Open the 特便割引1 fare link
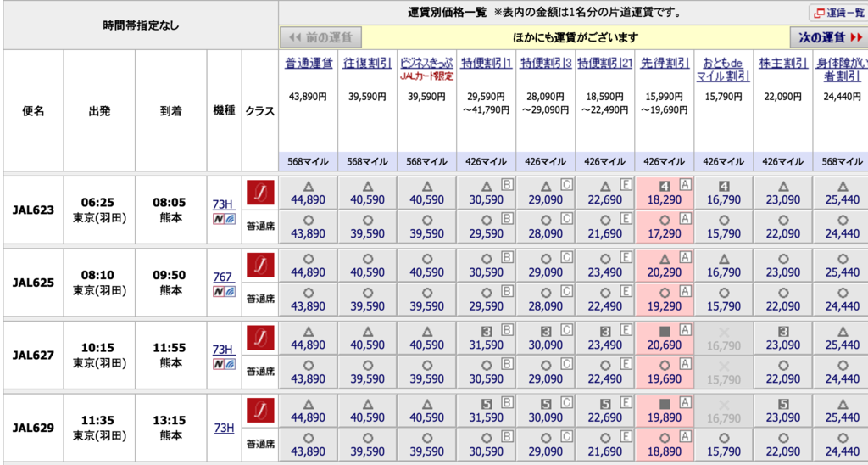 [x=486, y=63]
